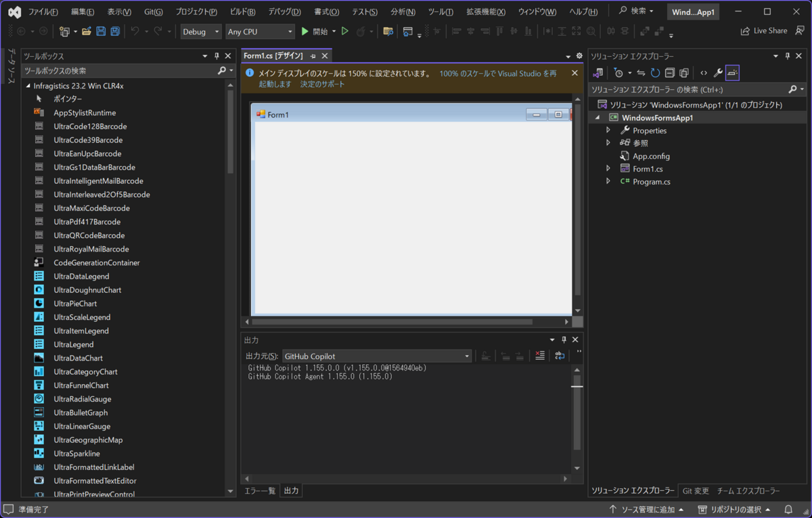Open the Git(G) menu
This screenshot has height=518, width=812.
coord(154,11)
